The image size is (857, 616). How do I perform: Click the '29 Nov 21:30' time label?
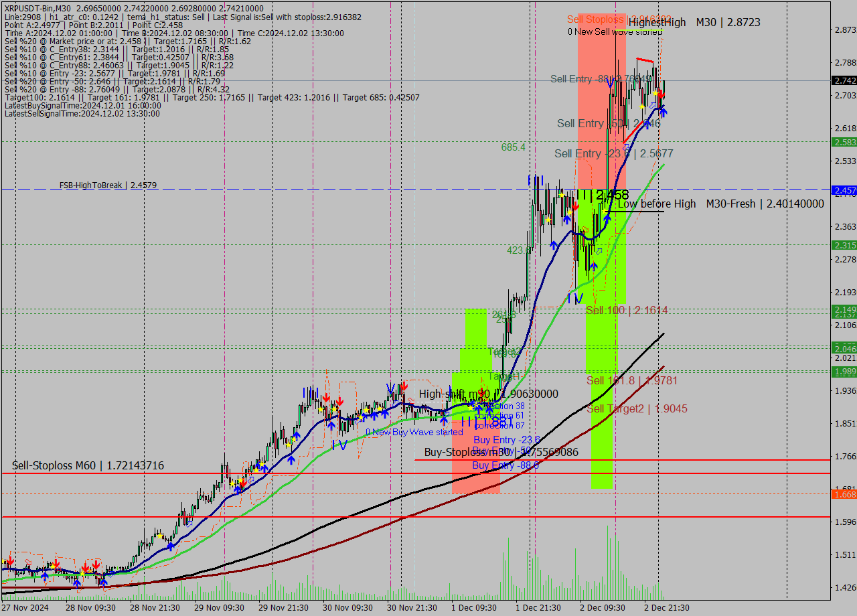coord(284,607)
